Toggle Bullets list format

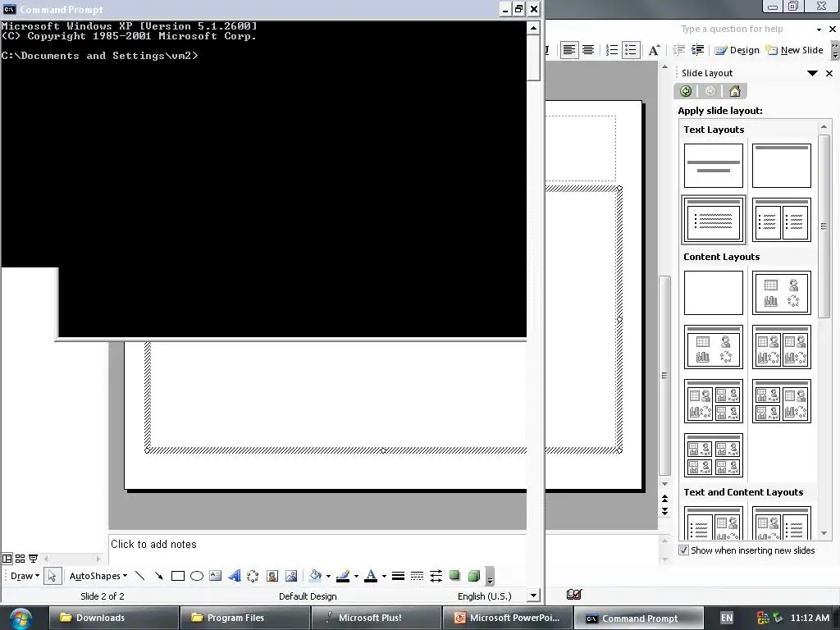coord(631,50)
